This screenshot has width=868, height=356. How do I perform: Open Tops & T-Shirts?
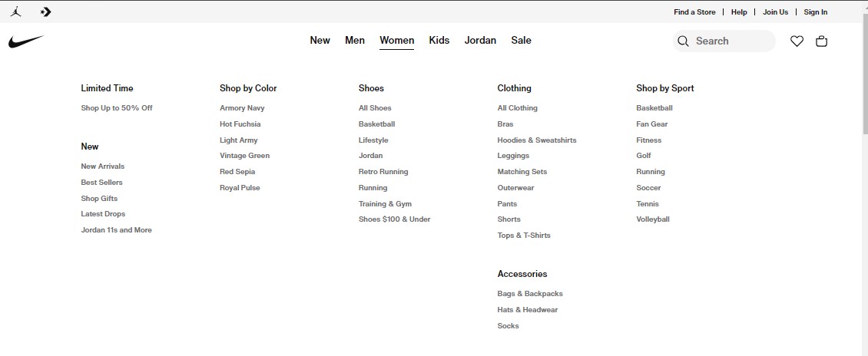coord(524,236)
